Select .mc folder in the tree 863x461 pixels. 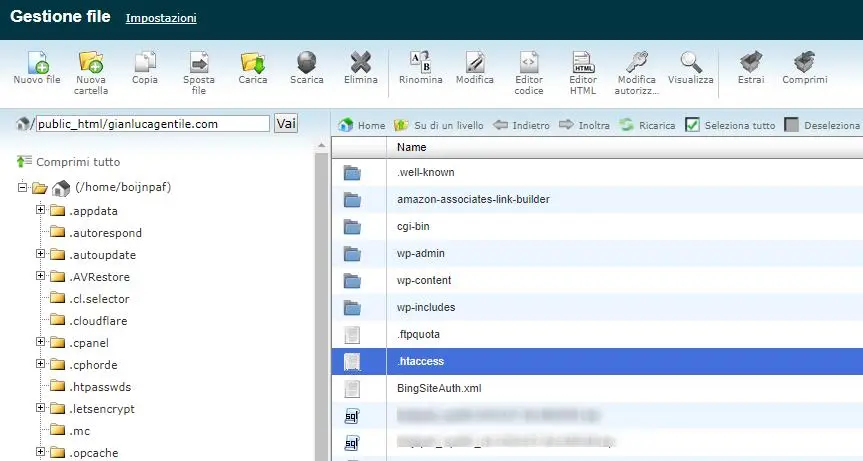pyautogui.click(x=79, y=431)
